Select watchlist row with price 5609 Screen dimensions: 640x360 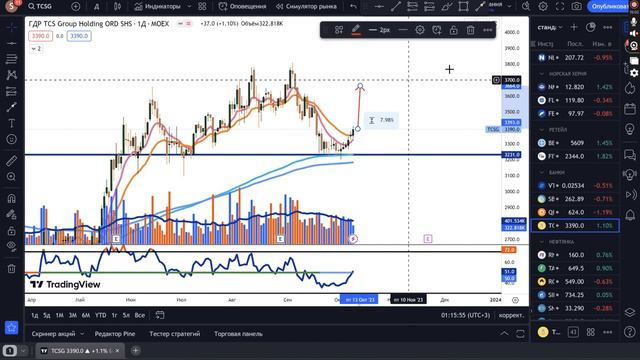(x=575, y=143)
